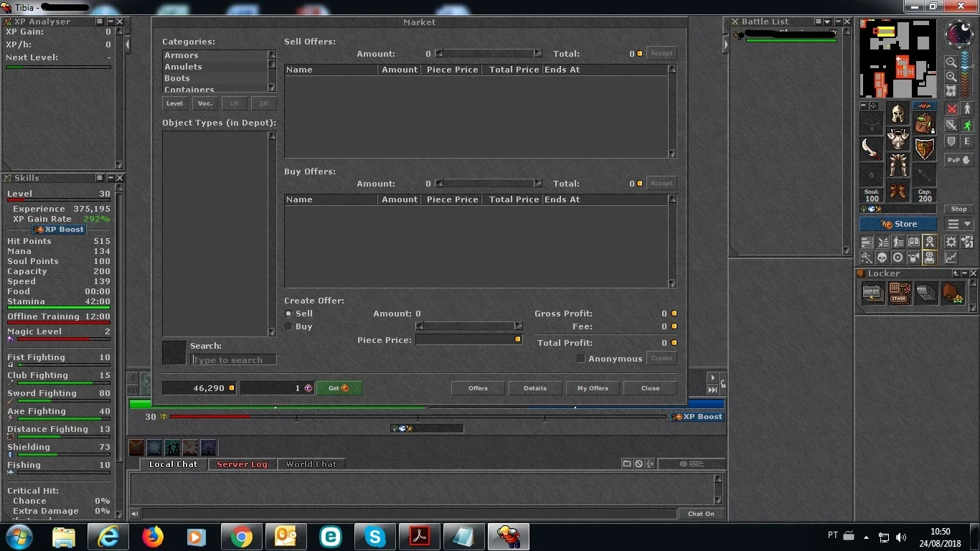The width and height of the screenshot is (980, 551).
Task: Select the Sell radio button
Action: point(288,314)
